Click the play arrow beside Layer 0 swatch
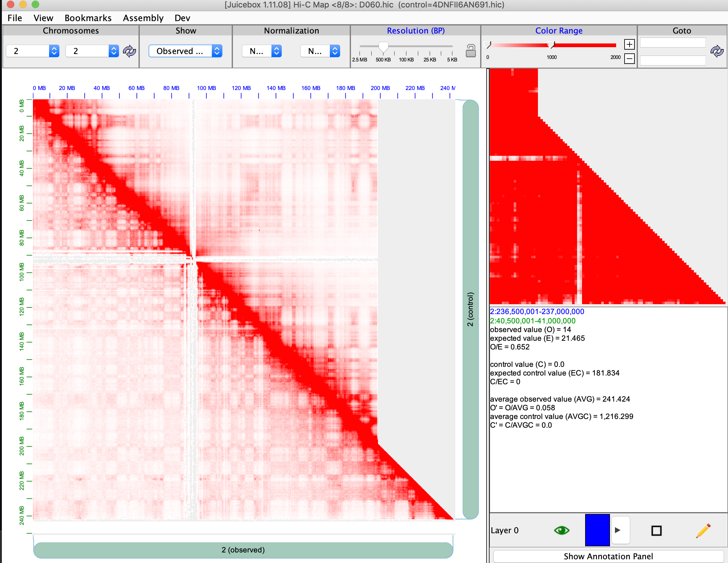Screen dimensions: 728x563 (x=620, y=530)
